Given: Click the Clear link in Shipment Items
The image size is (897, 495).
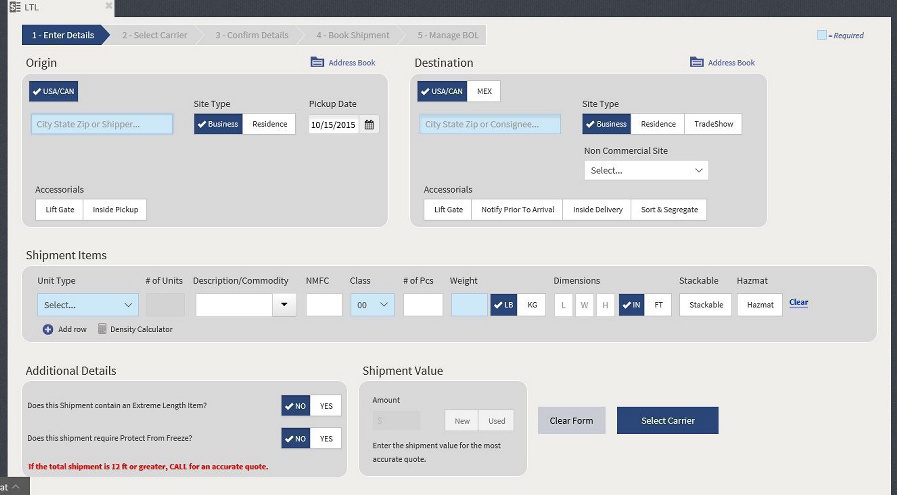Looking at the screenshot, I should click(x=798, y=302).
